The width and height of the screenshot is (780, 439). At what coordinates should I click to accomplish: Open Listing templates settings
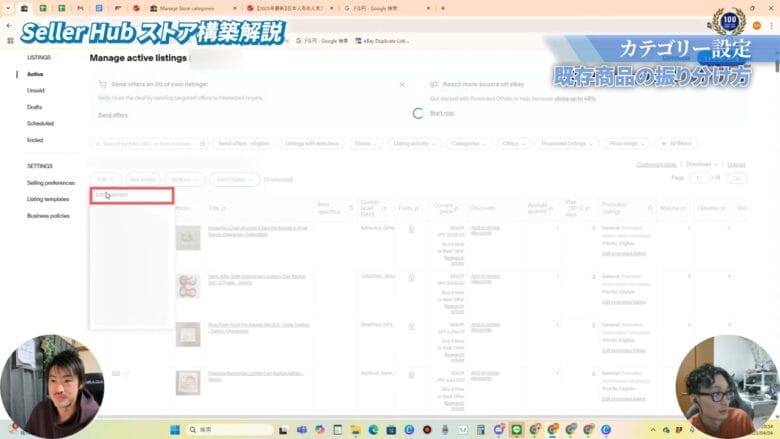(48, 199)
